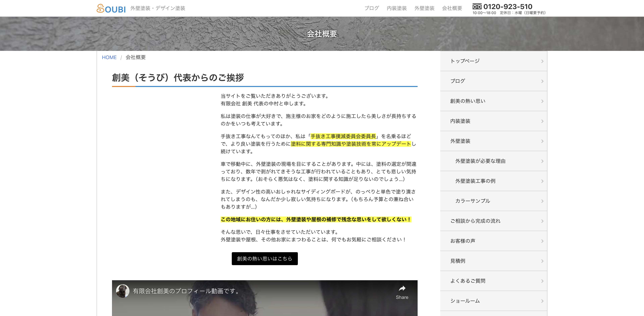Open ショールーム sidebar link

click(x=494, y=301)
